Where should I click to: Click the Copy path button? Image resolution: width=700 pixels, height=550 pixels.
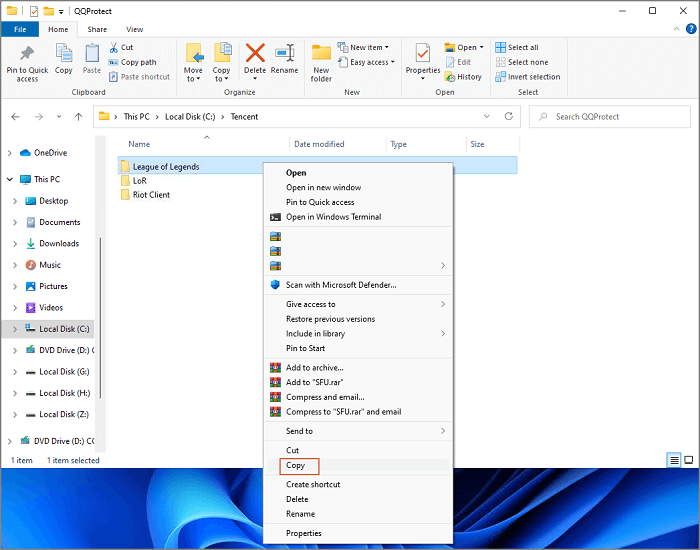pyautogui.click(x=138, y=62)
